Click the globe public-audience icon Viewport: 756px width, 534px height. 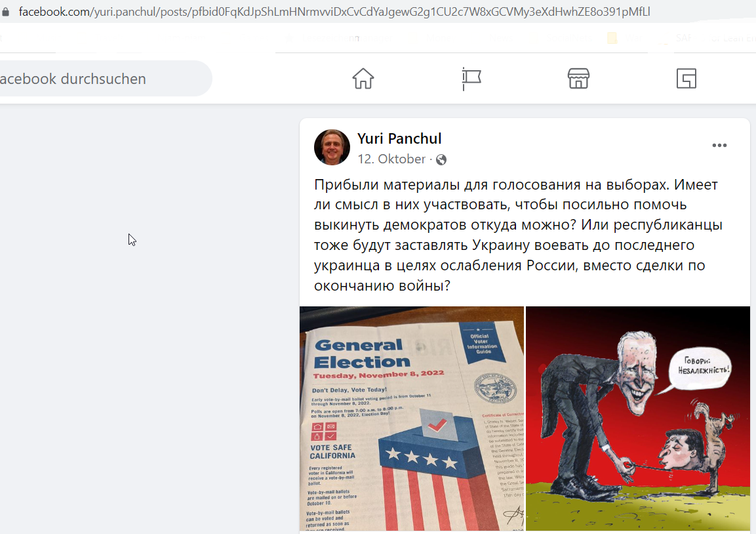click(441, 159)
